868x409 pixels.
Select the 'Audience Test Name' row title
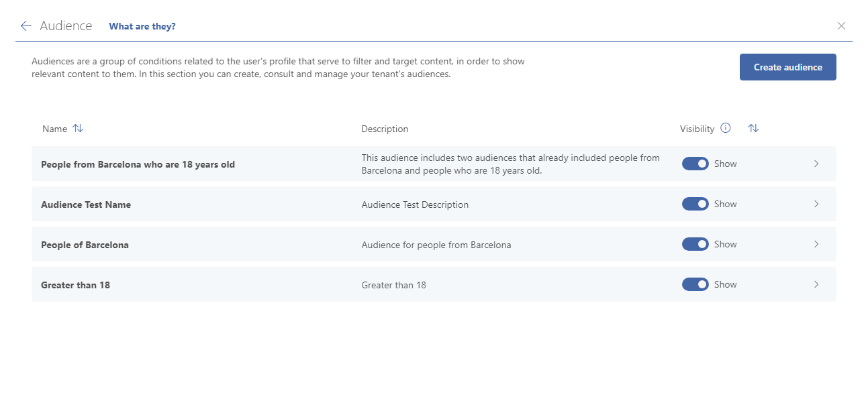click(86, 204)
